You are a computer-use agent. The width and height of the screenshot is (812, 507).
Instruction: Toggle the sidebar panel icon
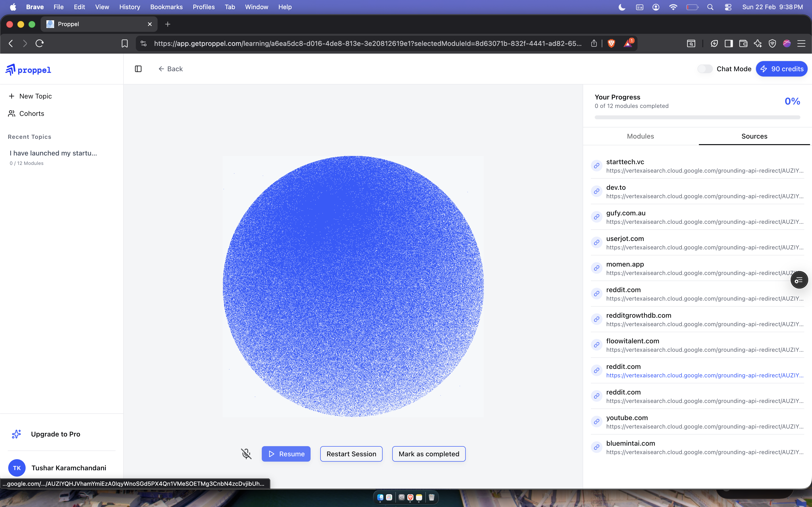point(138,69)
